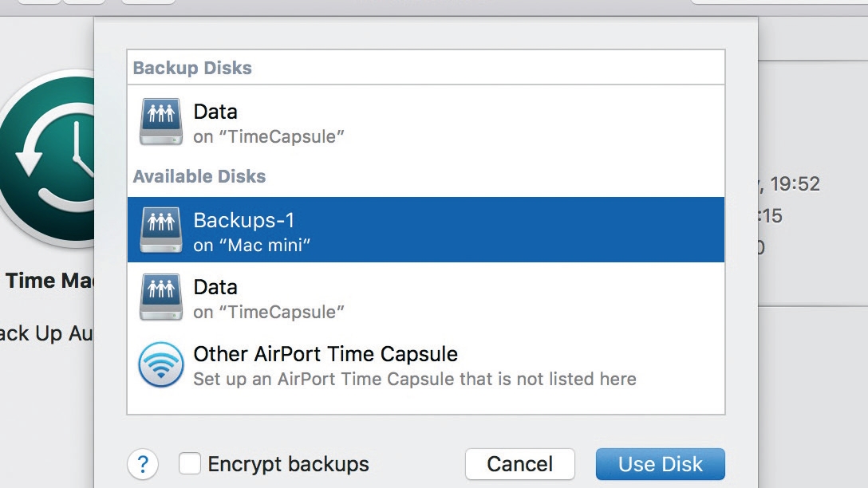The image size is (868, 488).
Task: Select Data on "TimeCapsule" under Available Disks
Action: click(x=426, y=297)
